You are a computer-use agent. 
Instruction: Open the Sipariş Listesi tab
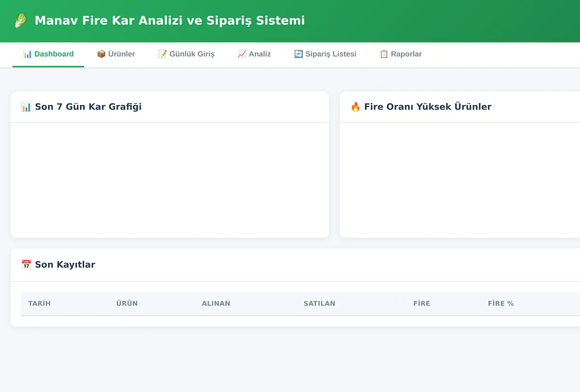(325, 54)
